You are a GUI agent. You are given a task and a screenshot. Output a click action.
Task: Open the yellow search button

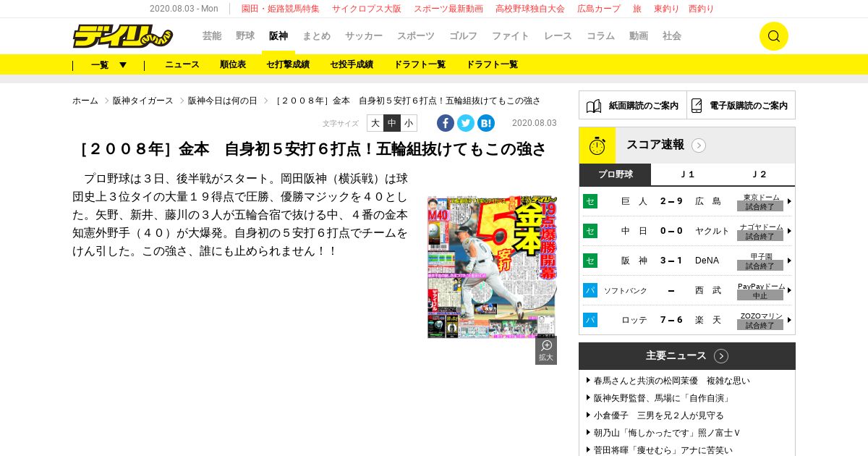[x=773, y=36]
